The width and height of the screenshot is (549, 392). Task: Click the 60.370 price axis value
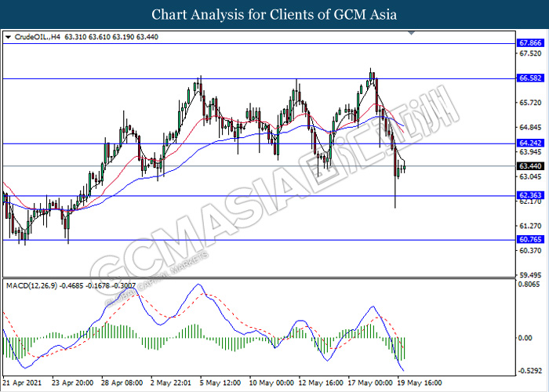coord(530,251)
